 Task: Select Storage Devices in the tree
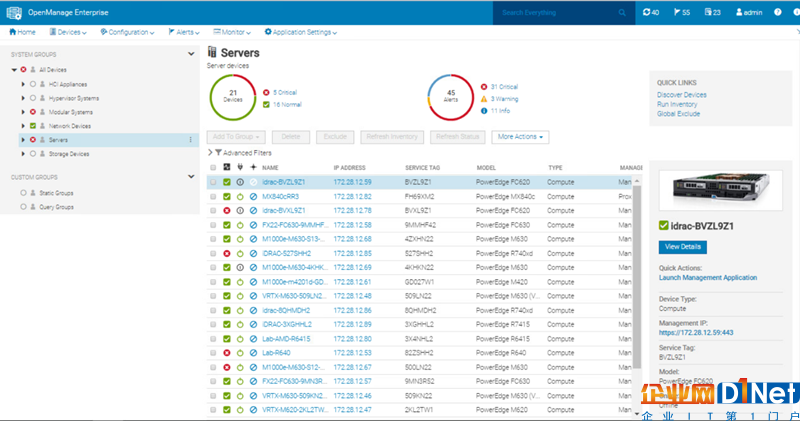69,154
